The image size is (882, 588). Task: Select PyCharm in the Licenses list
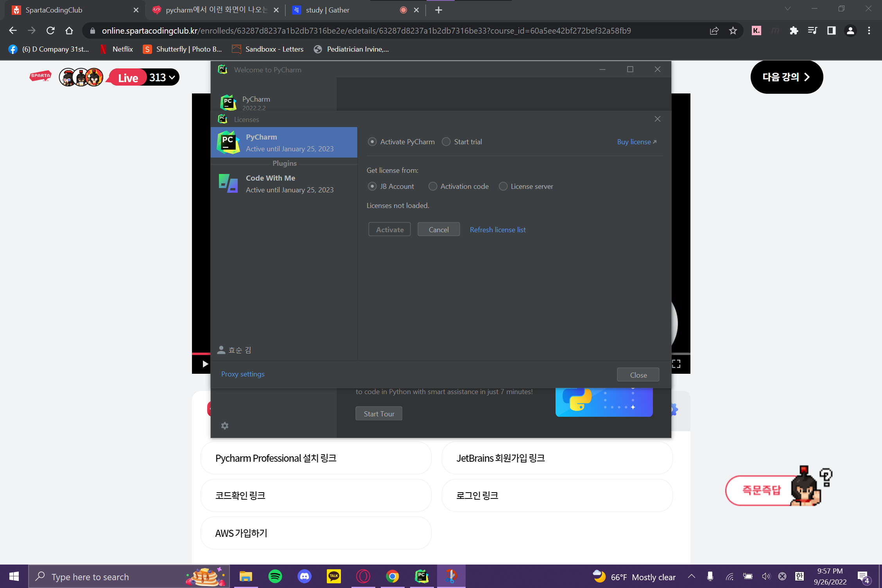(284, 142)
